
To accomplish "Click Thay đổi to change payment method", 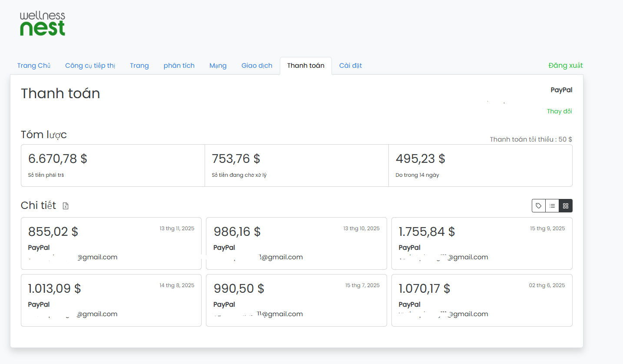I will 560,111.
